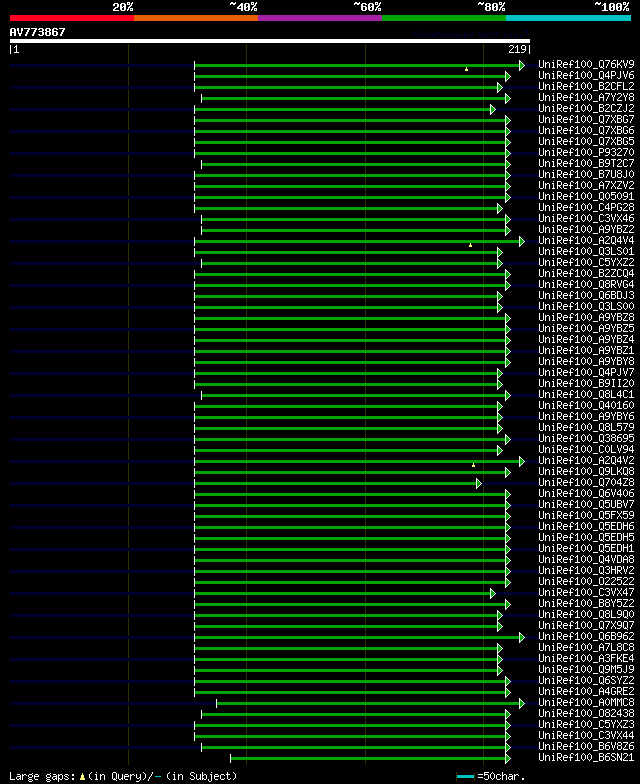Open hit UniRef100_Q8L579
This screenshot has width=640, height=784.
[x=586, y=428]
